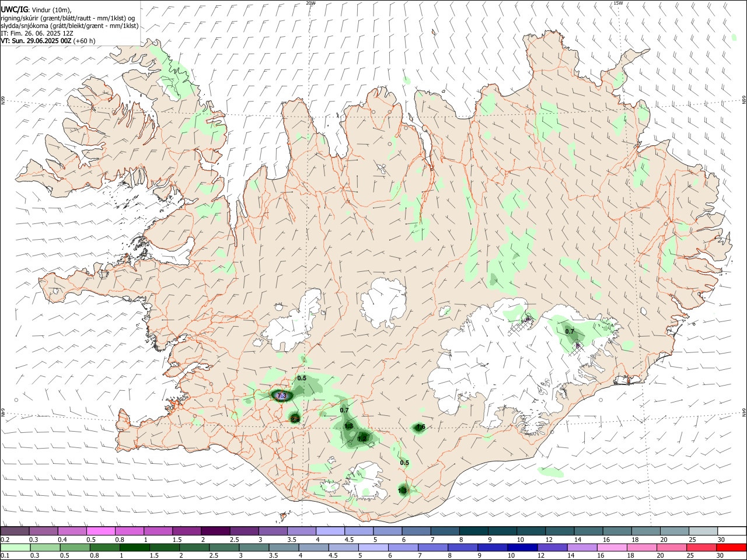
Task: Click the '0.2' label on the upper scale
Action: point(5,540)
